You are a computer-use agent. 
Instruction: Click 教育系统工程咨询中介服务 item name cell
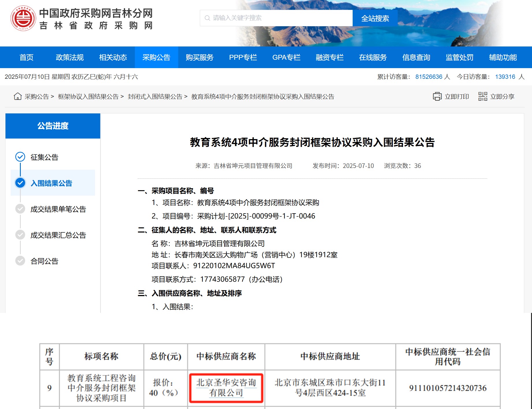(x=101, y=388)
